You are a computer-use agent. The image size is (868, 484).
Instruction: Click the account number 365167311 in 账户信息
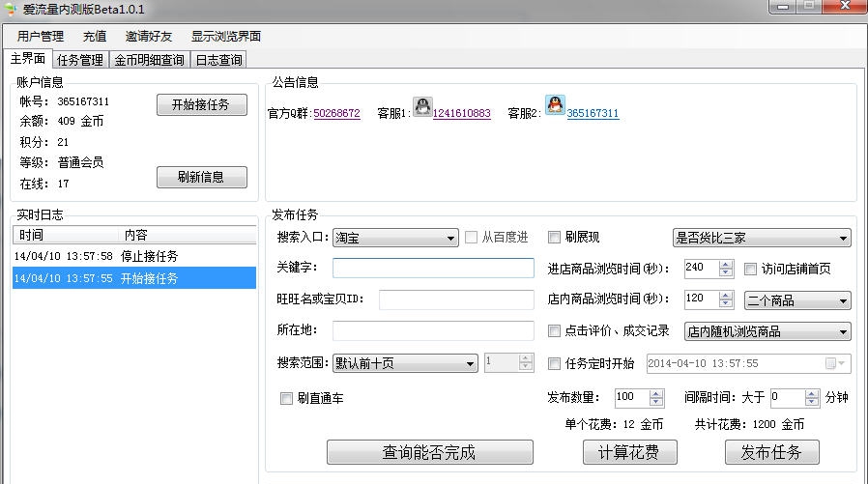[x=83, y=101]
